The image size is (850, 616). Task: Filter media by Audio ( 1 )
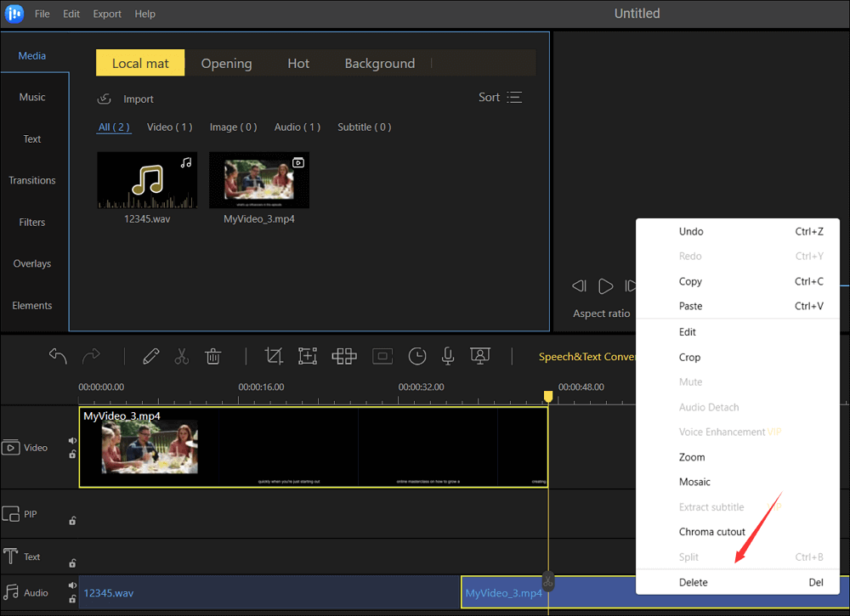pos(297,127)
